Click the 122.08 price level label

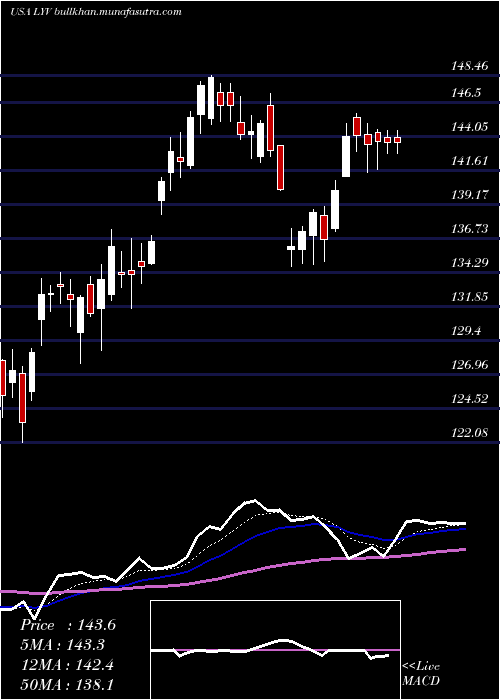click(469, 433)
